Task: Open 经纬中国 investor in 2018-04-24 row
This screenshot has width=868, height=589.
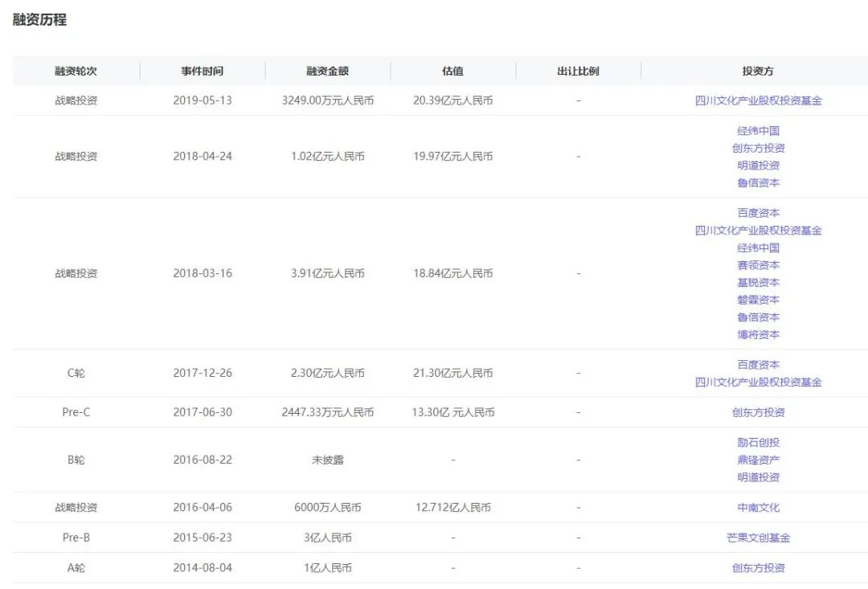Action: click(758, 131)
